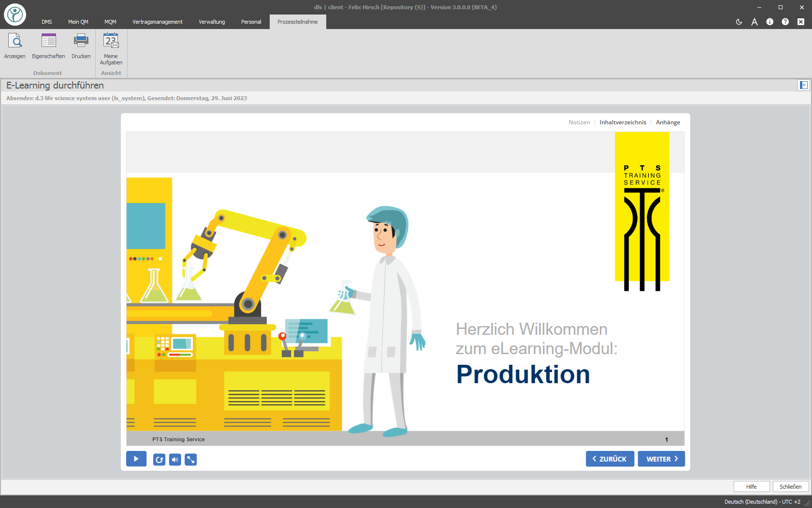Replay the slide with the restart icon

coord(159,459)
